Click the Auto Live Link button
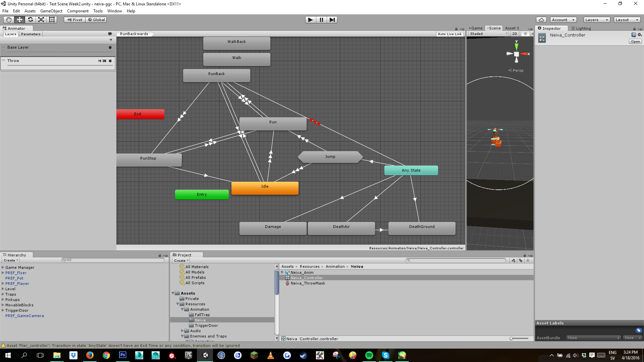644x362 pixels. pyautogui.click(x=449, y=34)
